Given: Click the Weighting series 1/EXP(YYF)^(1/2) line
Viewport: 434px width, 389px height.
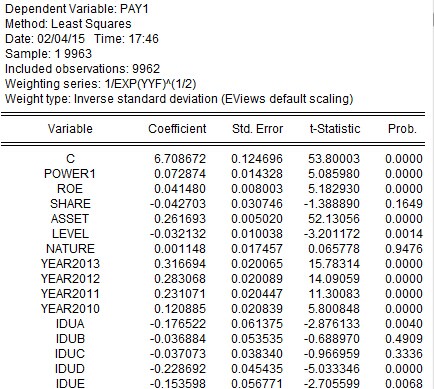Looking at the screenshot, I should [100, 84].
